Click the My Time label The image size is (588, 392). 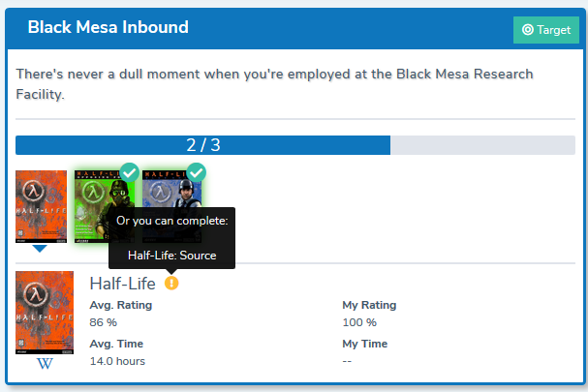(365, 344)
